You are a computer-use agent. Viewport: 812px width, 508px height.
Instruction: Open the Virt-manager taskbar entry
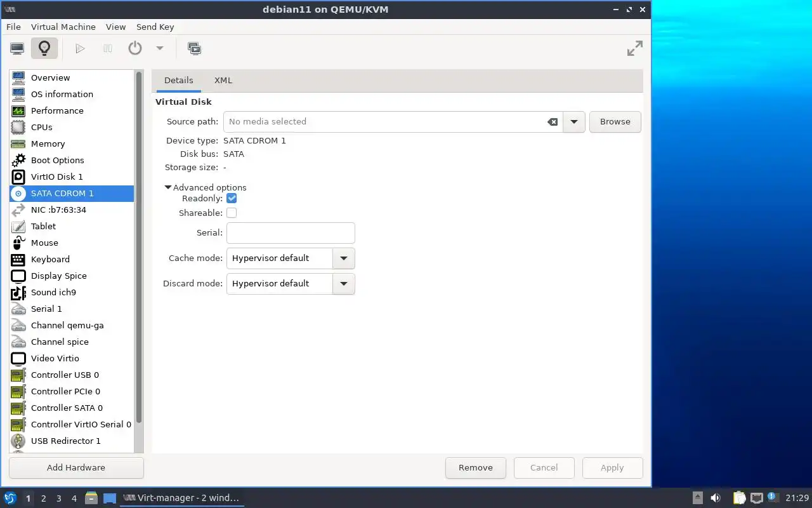(x=181, y=498)
